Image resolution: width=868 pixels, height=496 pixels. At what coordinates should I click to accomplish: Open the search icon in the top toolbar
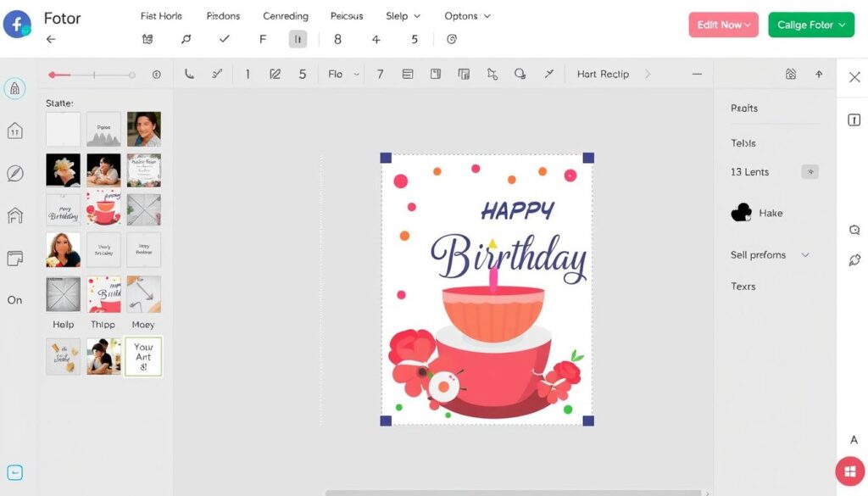pyautogui.click(x=520, y=74)
